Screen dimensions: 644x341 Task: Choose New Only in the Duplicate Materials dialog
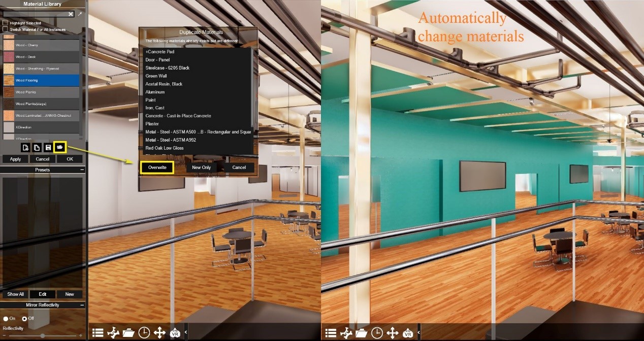tap(201, 167)
